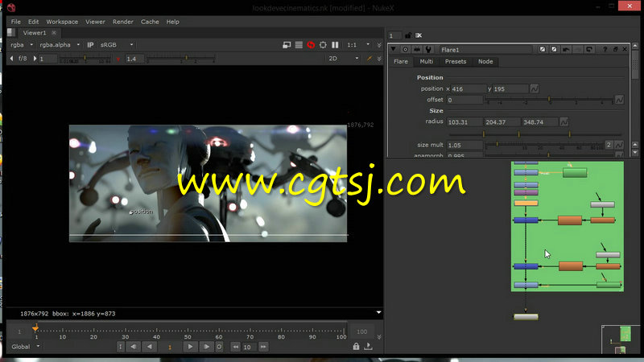Close the Viewer1 tab
The height and width of the screenshot is (362, 644).
[54, 33]
